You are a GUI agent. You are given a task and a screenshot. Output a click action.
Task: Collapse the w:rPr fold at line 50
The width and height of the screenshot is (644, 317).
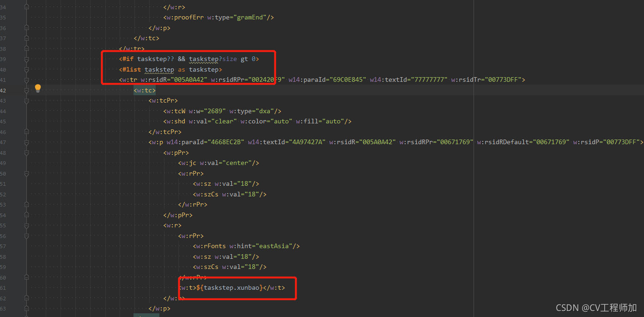point(26,173)
